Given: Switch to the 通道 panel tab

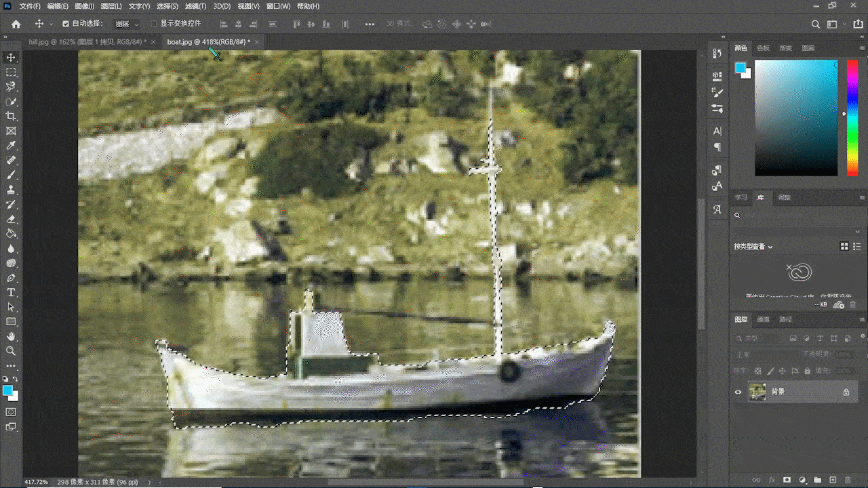Looking at the screenshot, I should 764,319.
